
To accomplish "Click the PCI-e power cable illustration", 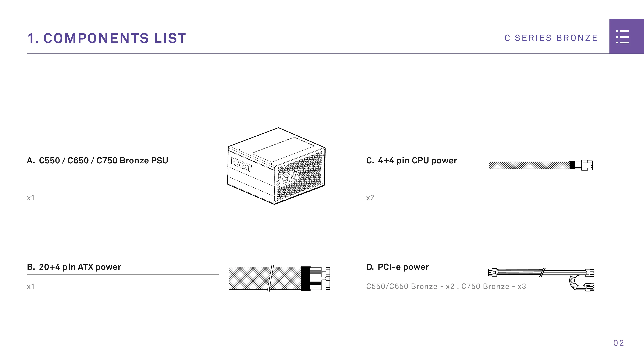I will point(541,280).
